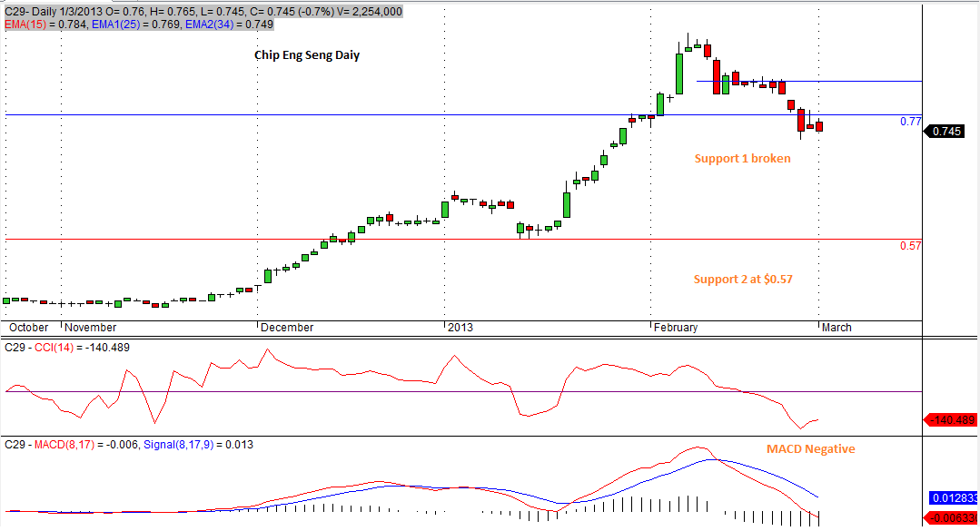
Task: Select the 'Support 2 at $0.57' annotation
Action: (742, 280)
